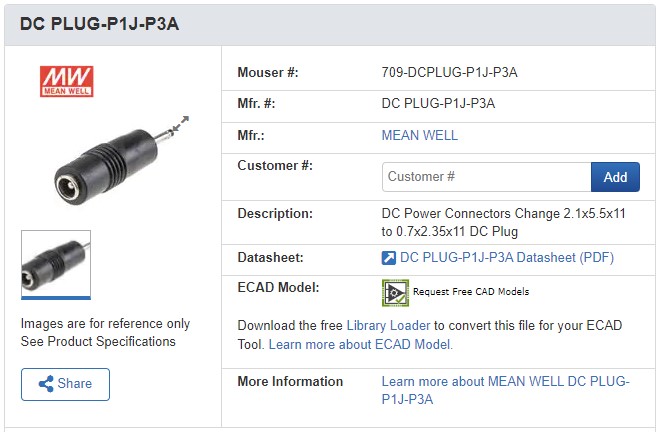
Task: Follow the Library Loader link
Action: coord(388,326)
